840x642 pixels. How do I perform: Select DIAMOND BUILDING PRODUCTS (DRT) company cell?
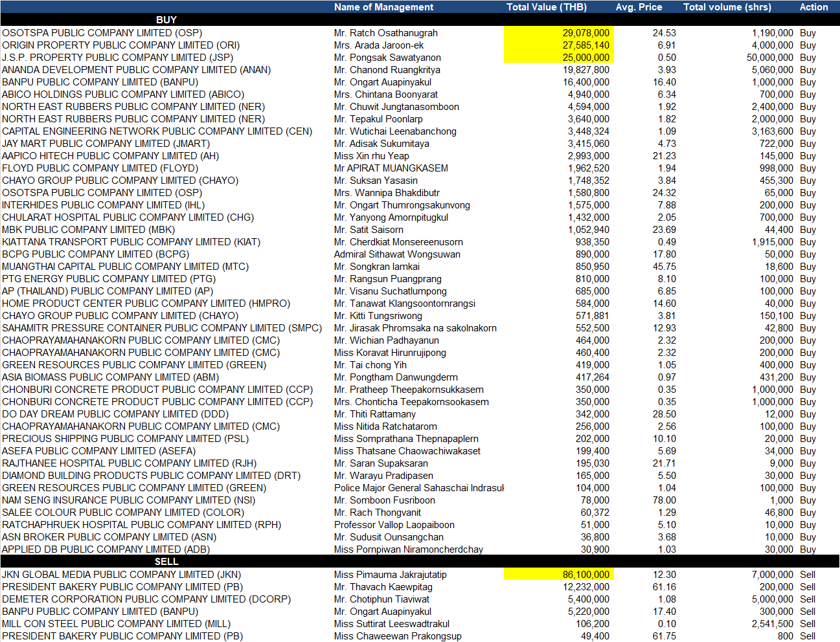[151, 476]
